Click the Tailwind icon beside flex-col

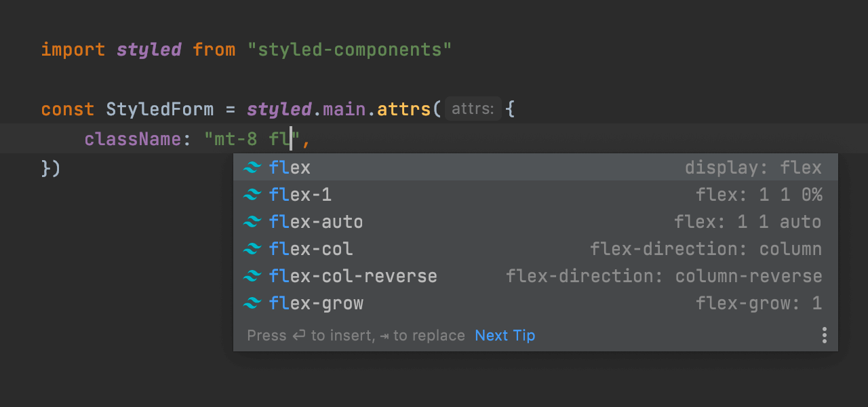[252, 248]
